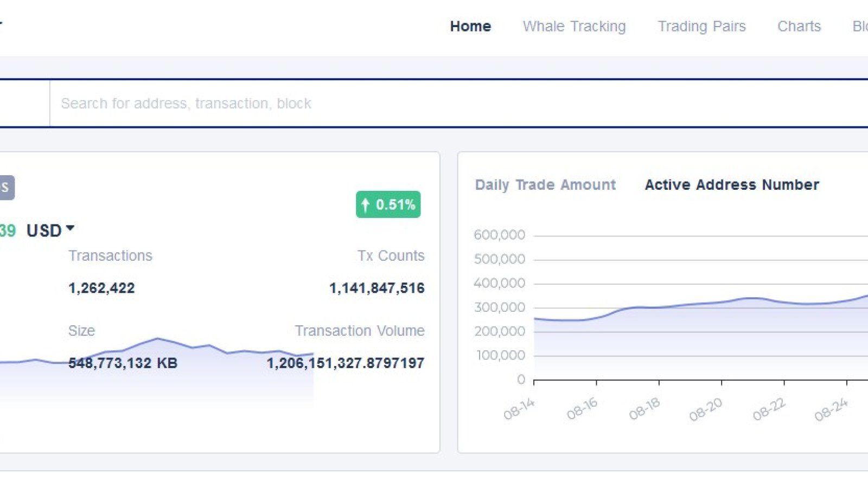868x488 pixels.
Task: Open the Charts navigation item
Action: (799, 26)
